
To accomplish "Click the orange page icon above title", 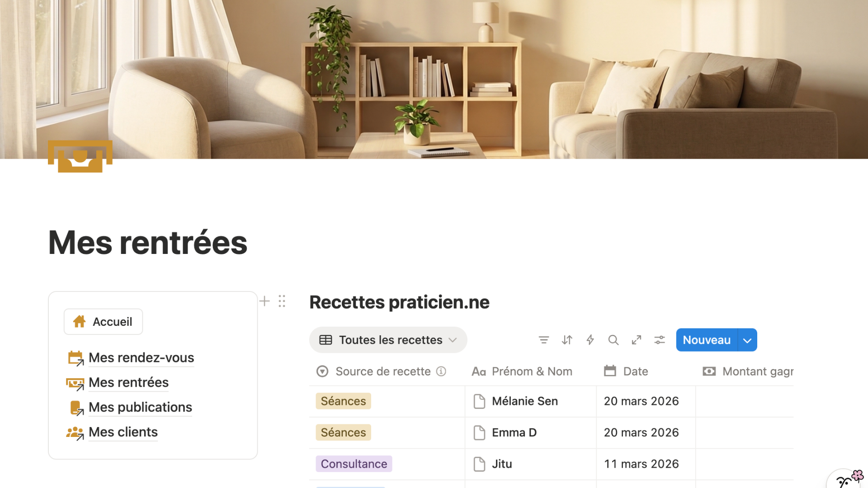I will (80, 156).
